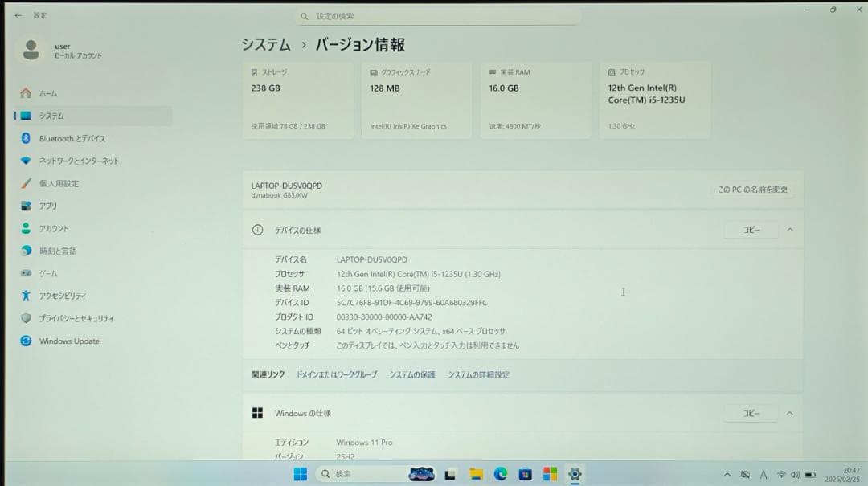Show hidden system tray icons
This screenshot has height=486, width=868.
point(727,475)
